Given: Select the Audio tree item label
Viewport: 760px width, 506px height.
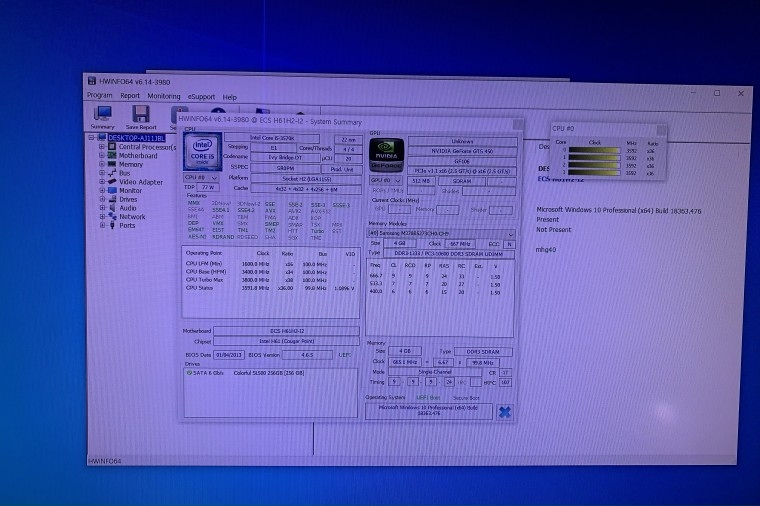Looking at the screenshot, I should coord(128,208).
